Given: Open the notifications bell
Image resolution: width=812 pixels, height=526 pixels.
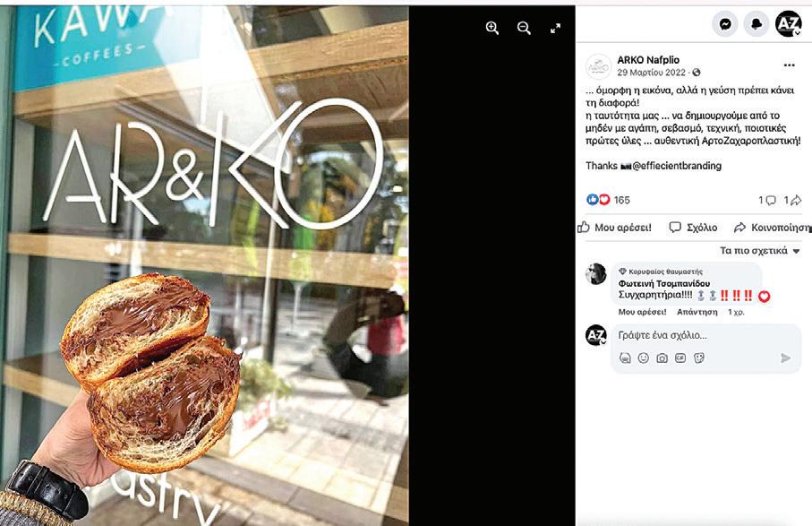Looking at the screenshot, I should coord(756,24).
